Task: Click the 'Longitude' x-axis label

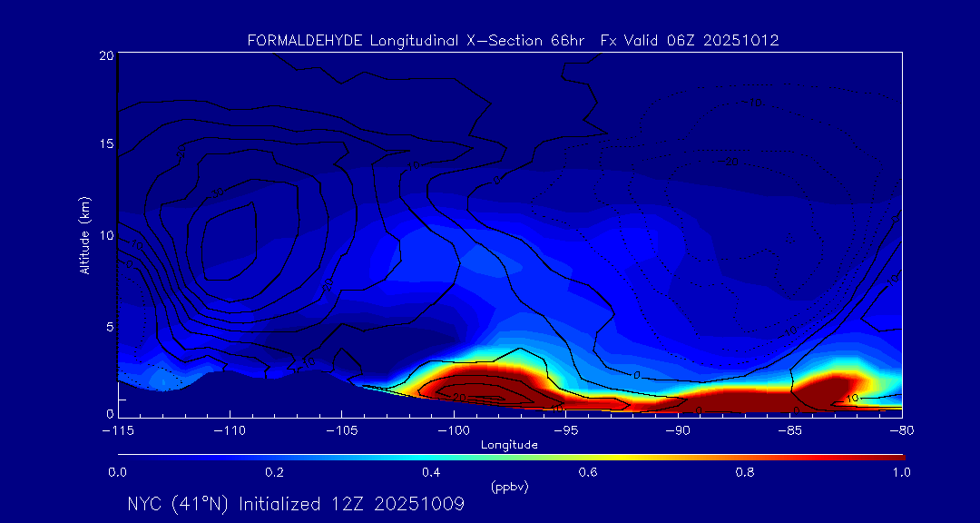Action: (x=509, y=445)
